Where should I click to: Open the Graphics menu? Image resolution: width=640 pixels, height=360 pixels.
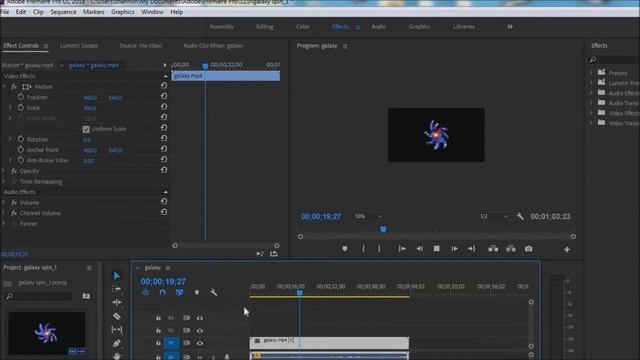(x=122, y=12)
